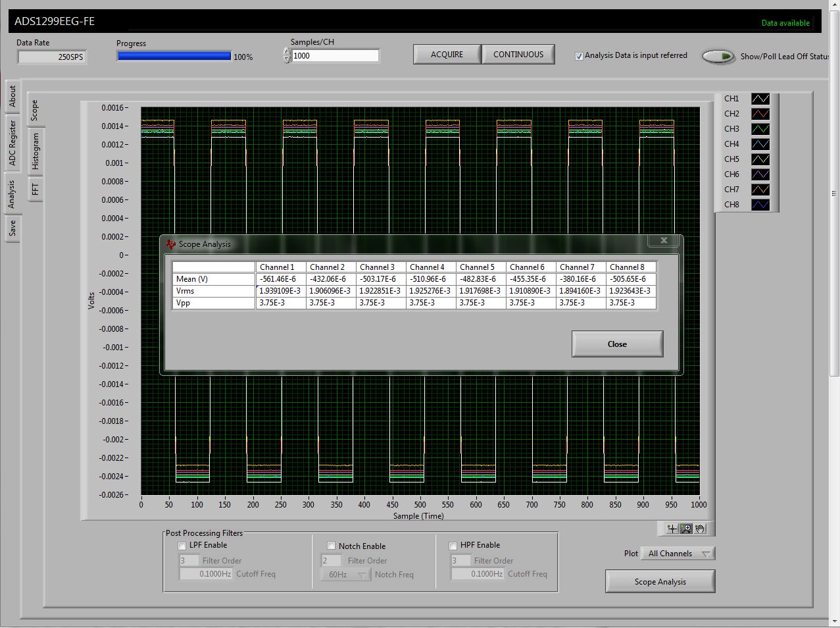Click the CH3 green plot legend icon

tap(760, 129)
